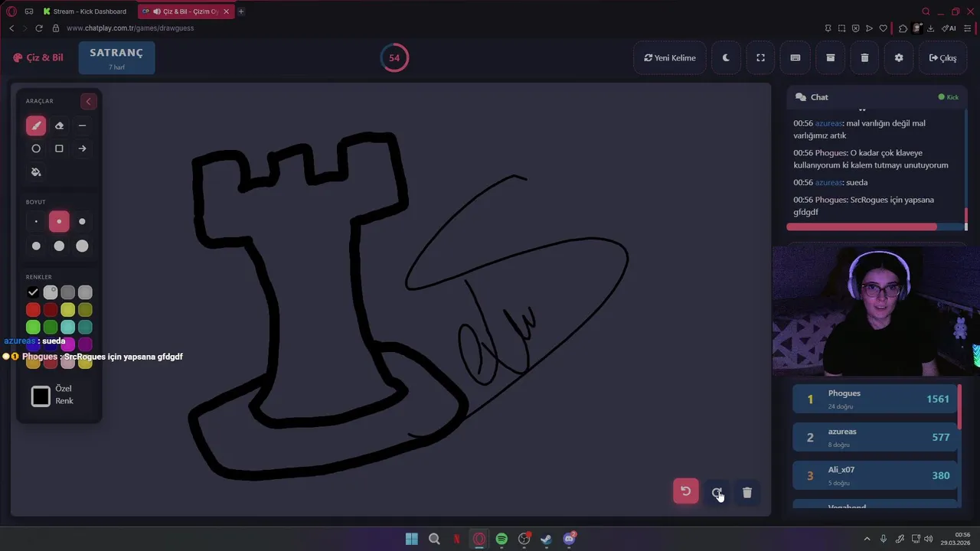Open game settings gear icon
The width and height of the screenshot is (980, 551).
[x=899, y=57]
